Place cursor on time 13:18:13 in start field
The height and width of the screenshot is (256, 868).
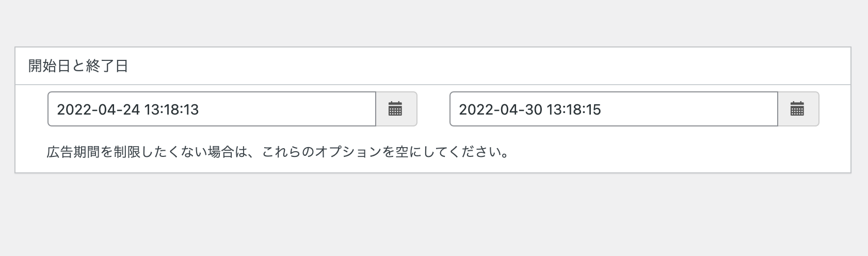pyautogui.click(x=171, y=109)
